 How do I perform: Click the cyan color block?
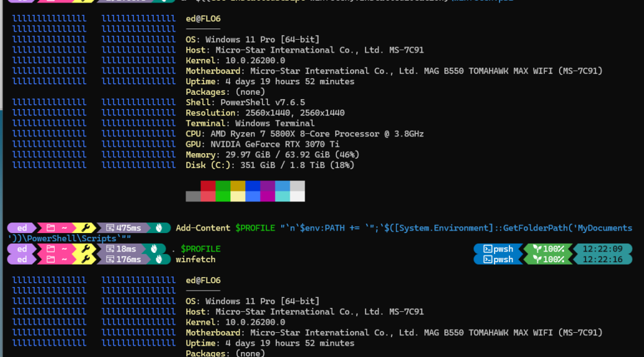click(x=282, y=196)
